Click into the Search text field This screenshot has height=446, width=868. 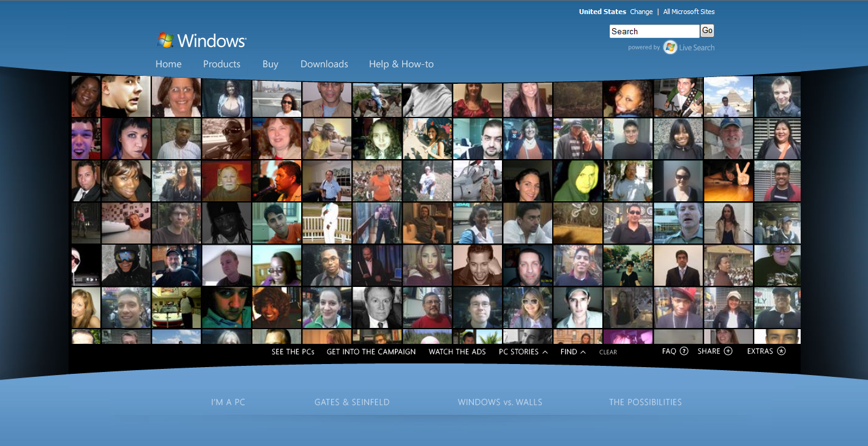click(x=654, y=31)
